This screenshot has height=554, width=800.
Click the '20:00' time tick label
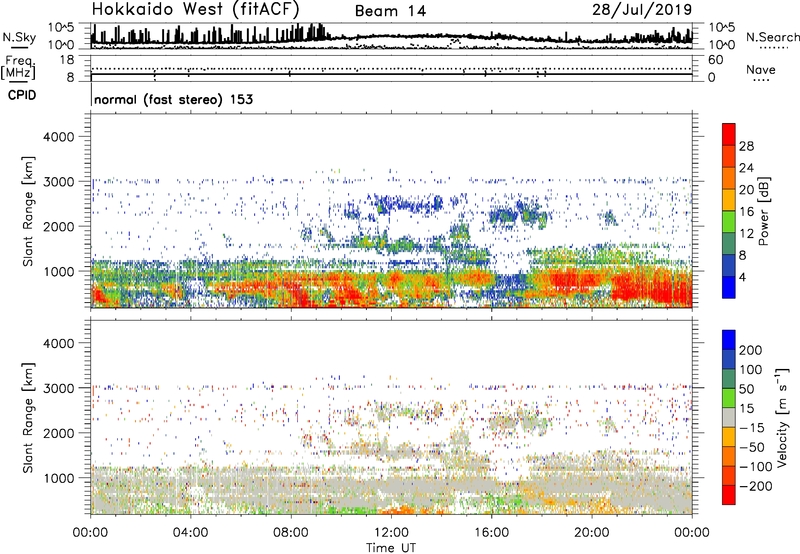(x=591, y=533)
